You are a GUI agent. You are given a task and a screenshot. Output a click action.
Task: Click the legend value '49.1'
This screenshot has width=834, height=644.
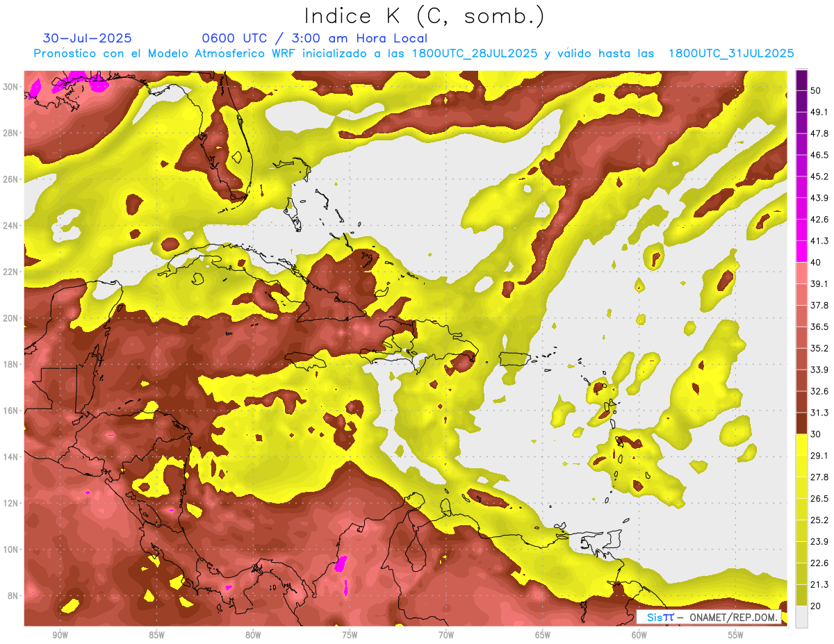click(819, 112)
